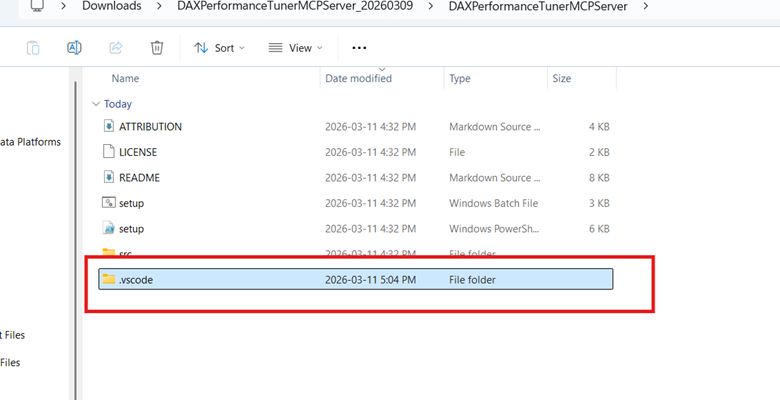
Task: Click the Delete trash can icon
Action: [x=157, y=47]
